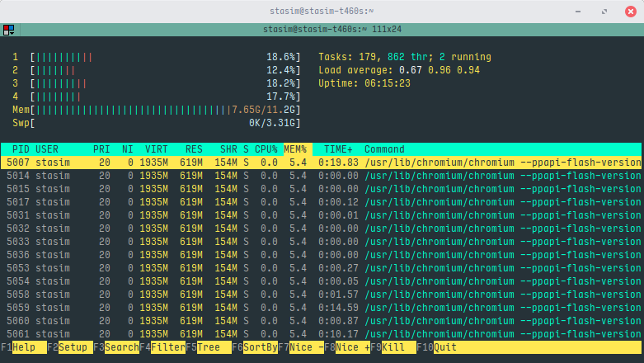This screenshot has width=644, height=363.
Task: Select process row with PID 5053
Action: coord(321,268)
